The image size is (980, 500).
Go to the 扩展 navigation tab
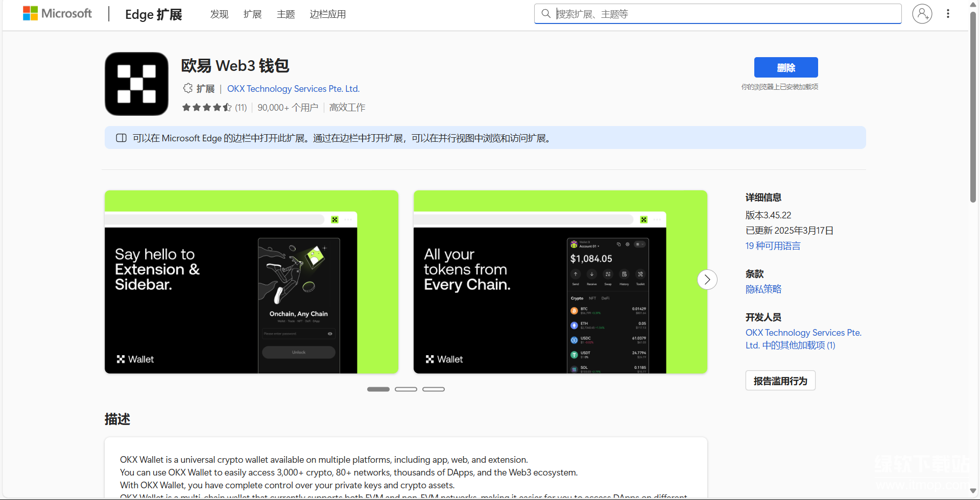click(252, 14)
